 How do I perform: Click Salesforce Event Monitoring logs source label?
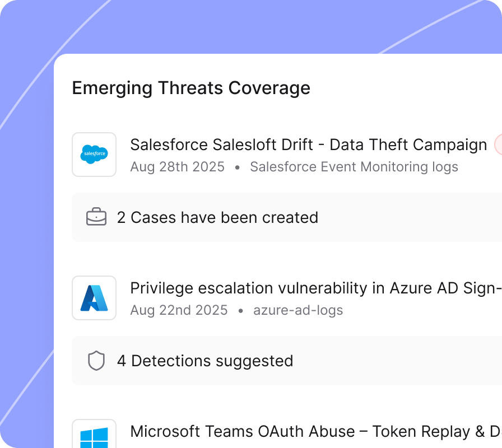tap(354, 167)
